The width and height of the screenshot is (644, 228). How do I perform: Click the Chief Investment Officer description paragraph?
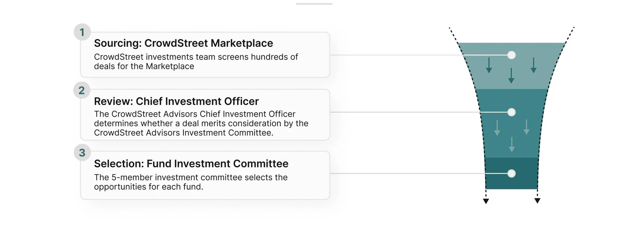(201, 124)
